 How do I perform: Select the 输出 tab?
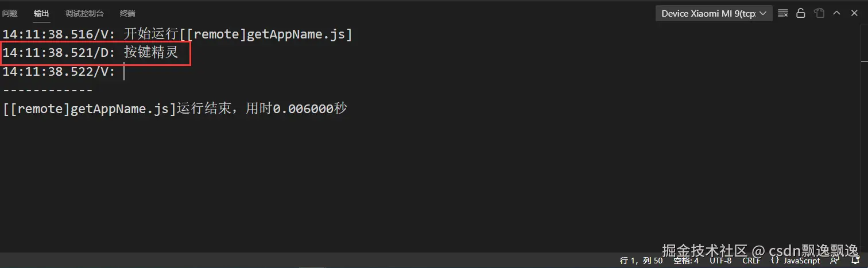coord(41,13)
